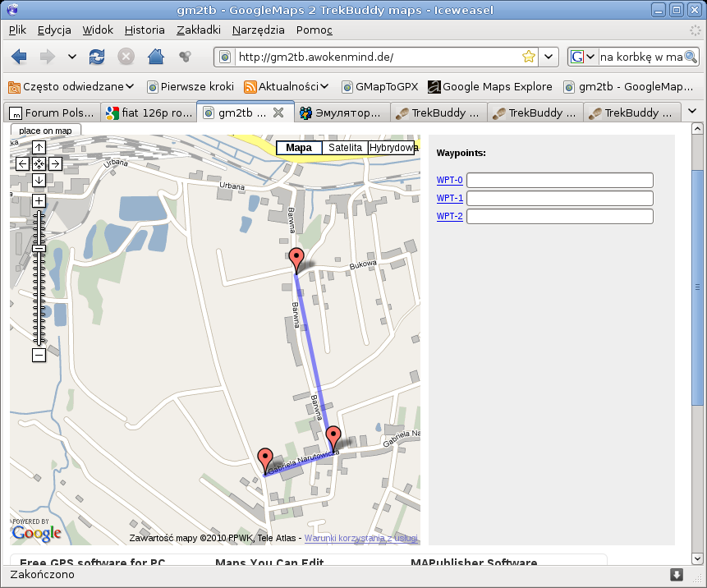The height and width of the screenshot is (588, 707).
Task: Expand the Aktualności feed bookmark
Action: tap(286, 86)
